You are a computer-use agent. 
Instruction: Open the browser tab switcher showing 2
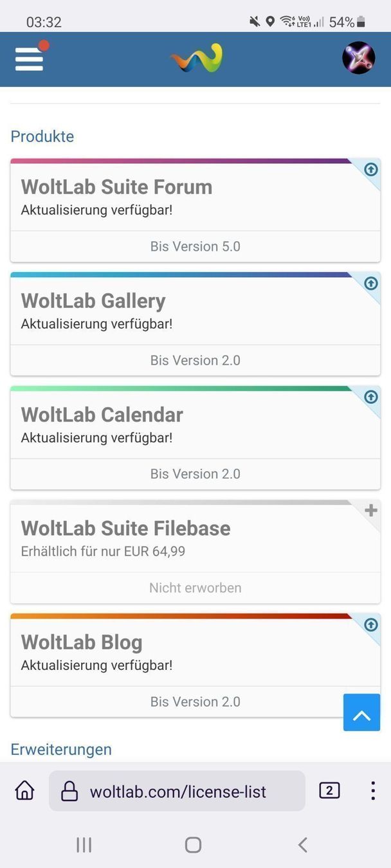click(329, 790)
